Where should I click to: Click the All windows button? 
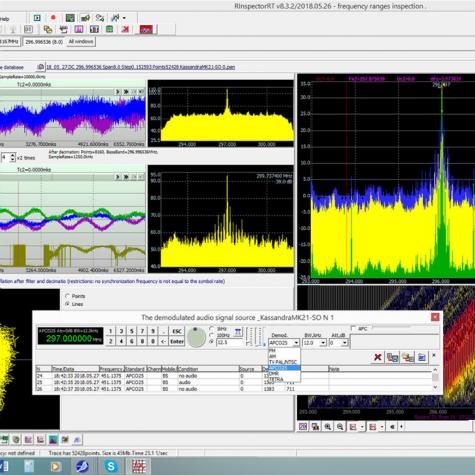[x=81, y=42]
